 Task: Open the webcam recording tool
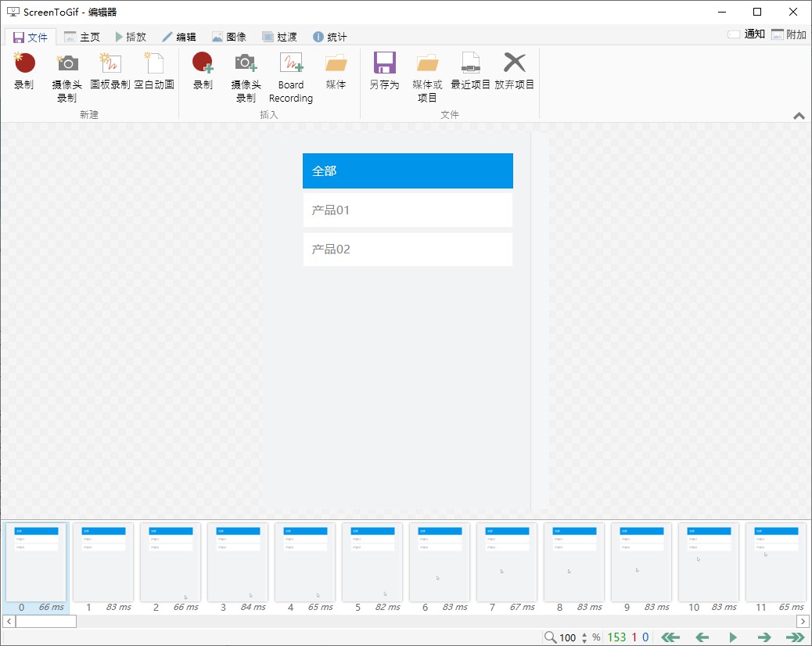tap(66, 74)
